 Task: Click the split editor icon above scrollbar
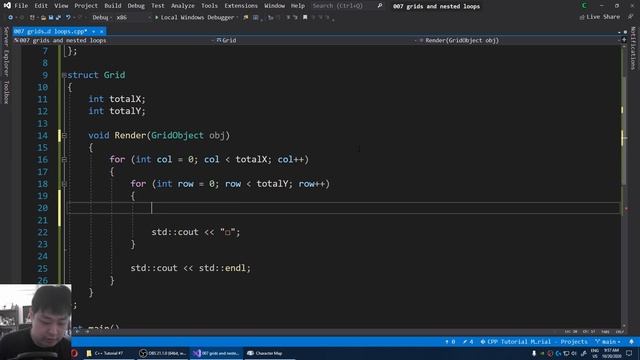click(x=624, y=40)
